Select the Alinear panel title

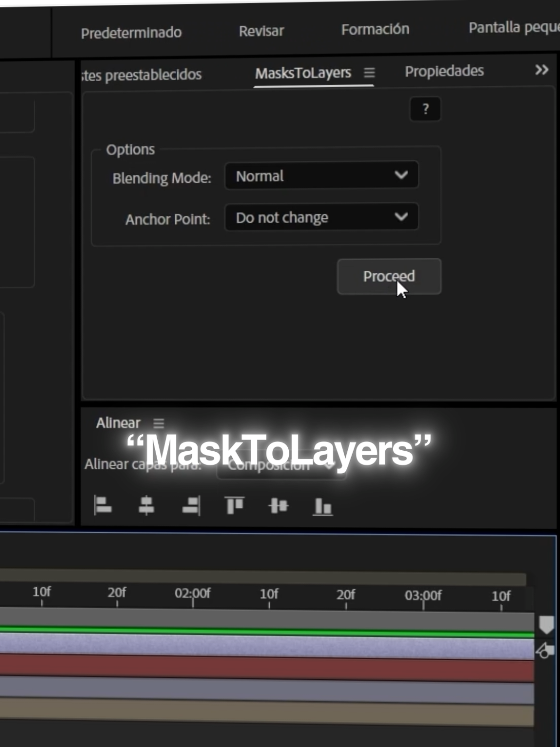118,423
